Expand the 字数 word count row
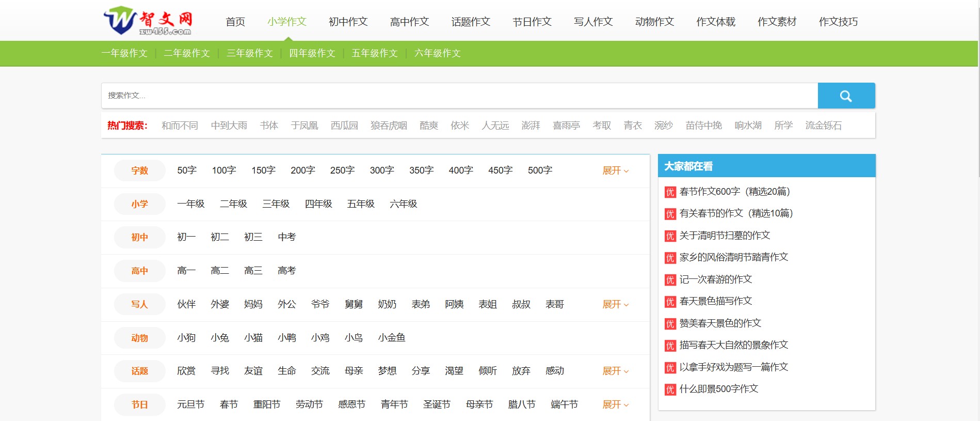 pyautogui.click(x=615, y=170)
